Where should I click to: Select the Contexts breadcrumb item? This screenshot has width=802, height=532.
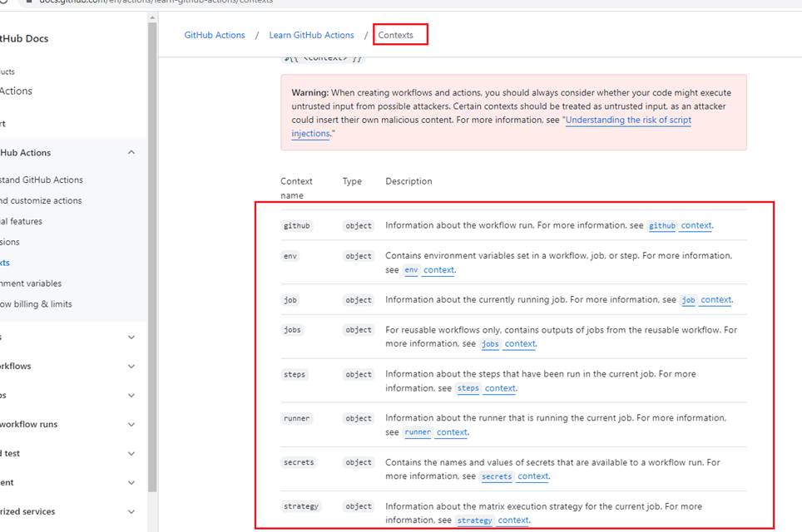pos(395,35)
